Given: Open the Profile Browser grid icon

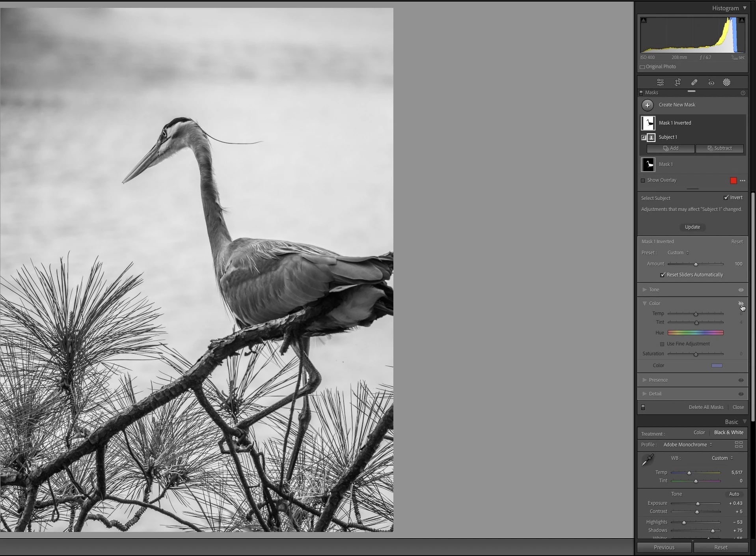Looking at the screenshot, I should point(739,445).
